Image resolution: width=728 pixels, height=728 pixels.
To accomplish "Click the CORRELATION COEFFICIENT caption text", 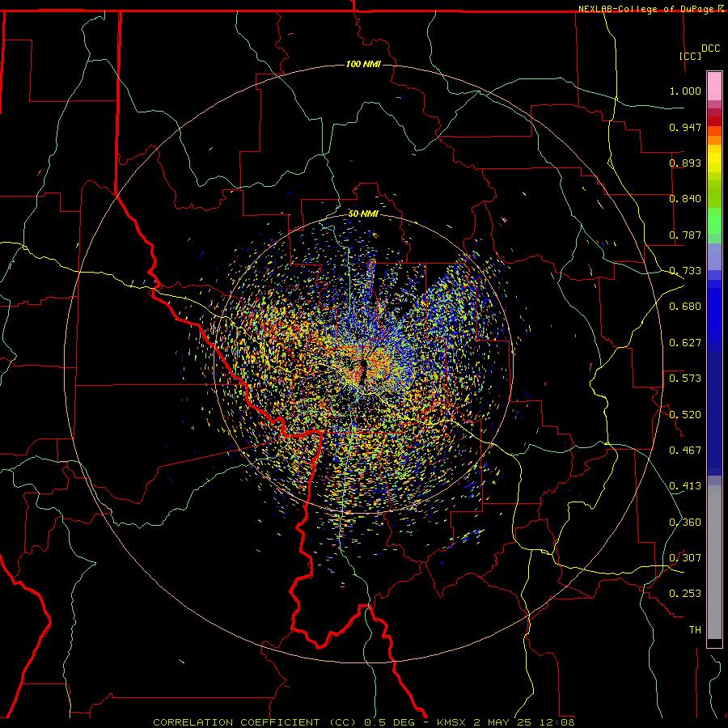I will point(236,722).
